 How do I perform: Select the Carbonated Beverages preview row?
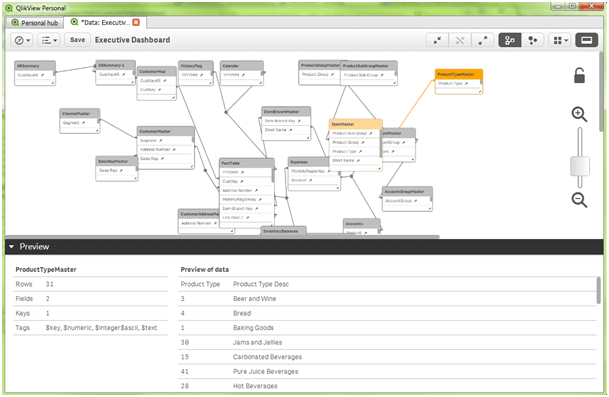[x=387, y=357]
